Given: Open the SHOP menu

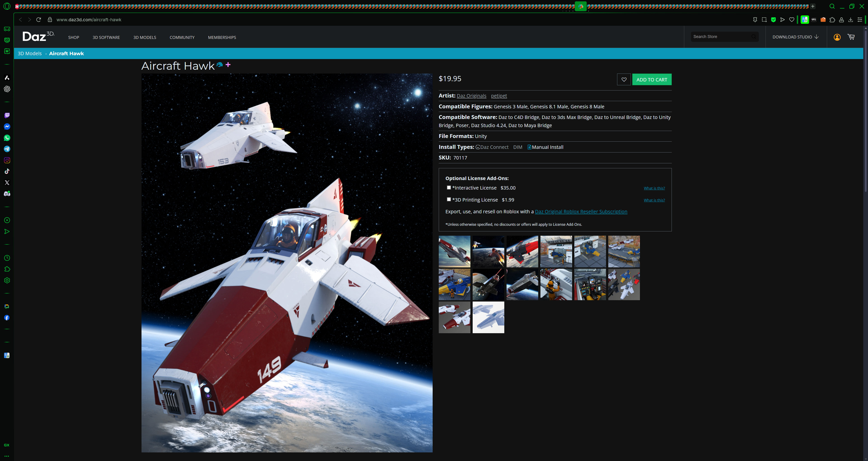Looking at the screenshot, I should [x=73, y=37].
